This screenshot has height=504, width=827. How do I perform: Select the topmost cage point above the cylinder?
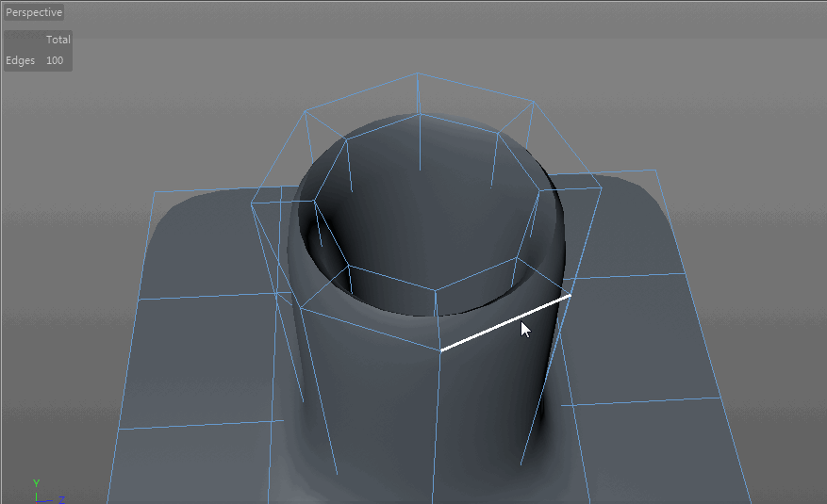(x=418, y=73)
